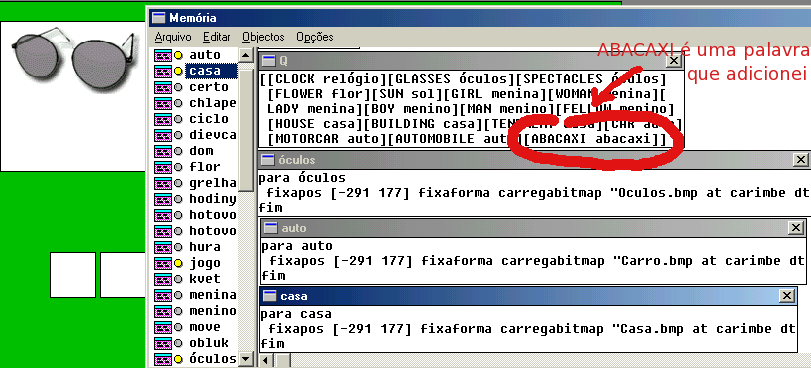The width and height of the screenshot is (811, 368).
Task: Toggle the gray circle next to dom
Action: tap(178, 151)
